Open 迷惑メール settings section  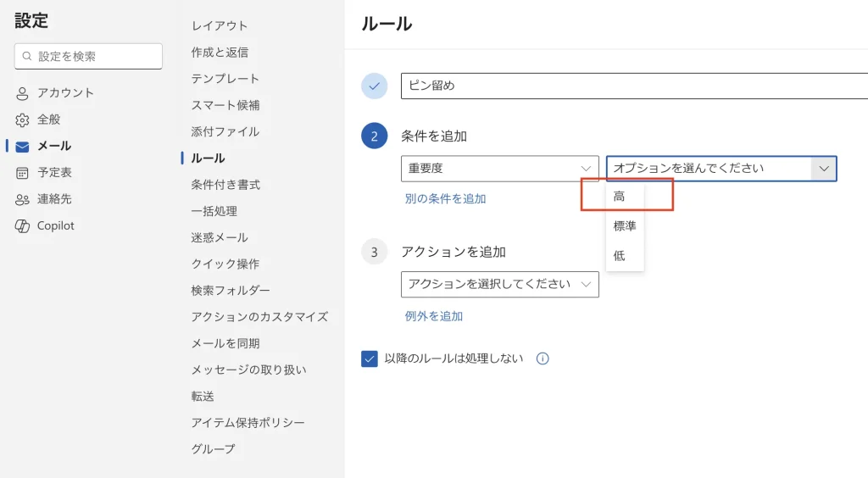220,237
